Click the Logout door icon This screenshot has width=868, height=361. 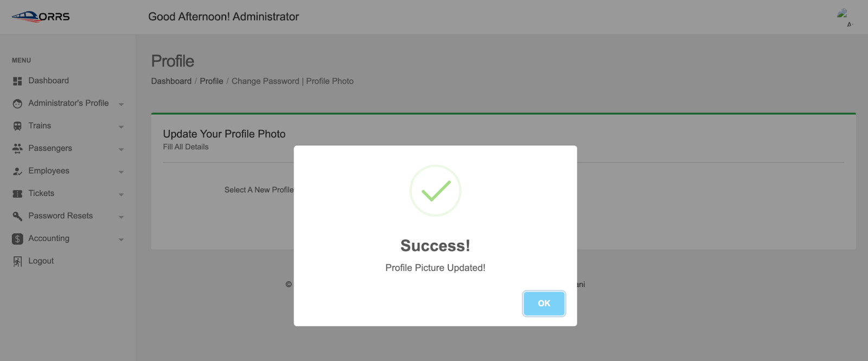click(x=17, y=262)
